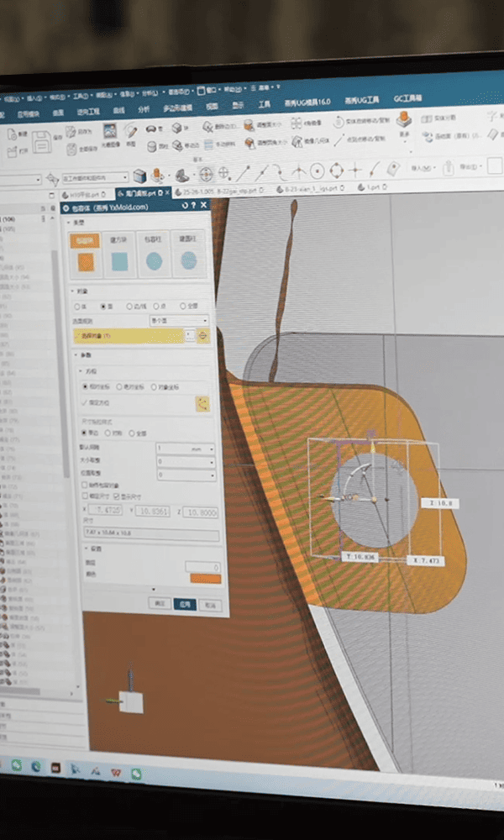
Task: Click the blue Apply button
Action: 185,604
